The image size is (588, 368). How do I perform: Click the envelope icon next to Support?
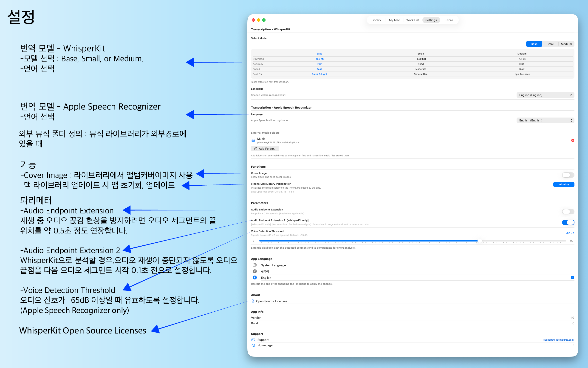253,340
